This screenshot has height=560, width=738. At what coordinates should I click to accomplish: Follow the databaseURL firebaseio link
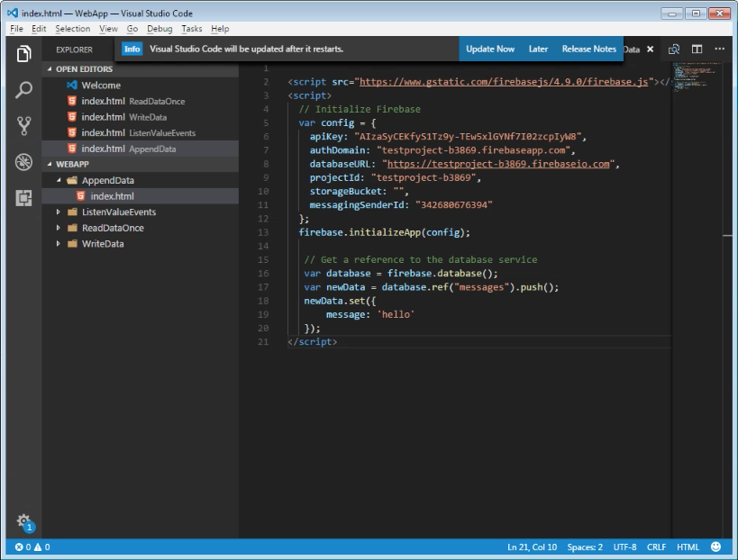click(x=498, y=164)
